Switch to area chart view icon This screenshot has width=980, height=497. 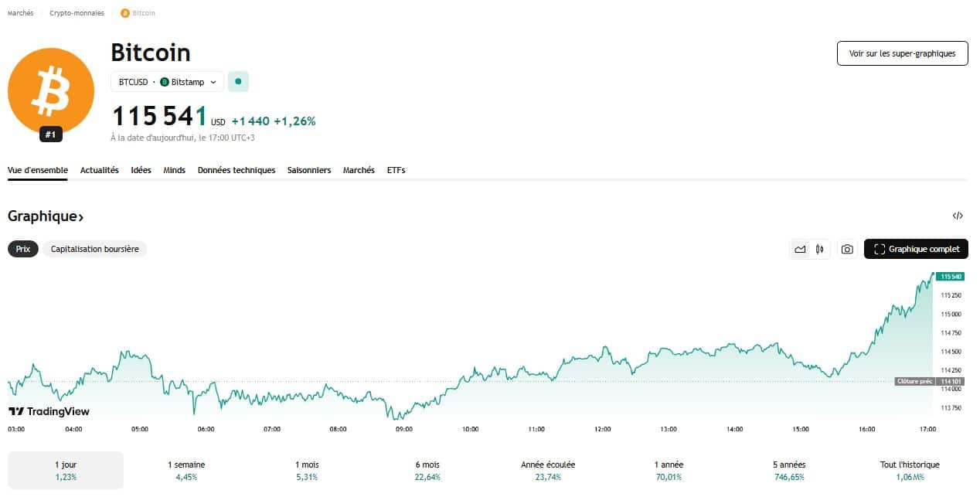tap(800, 249)
